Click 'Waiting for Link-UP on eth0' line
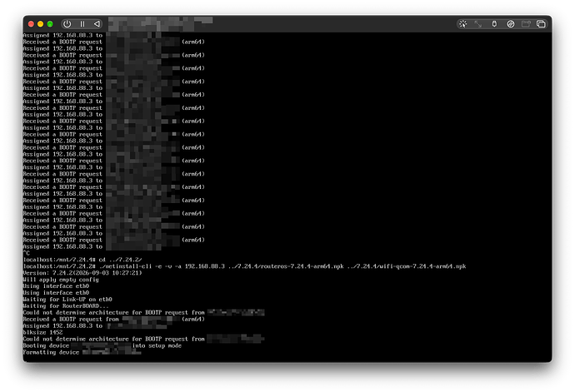The image size is (575, 392). 67,300
